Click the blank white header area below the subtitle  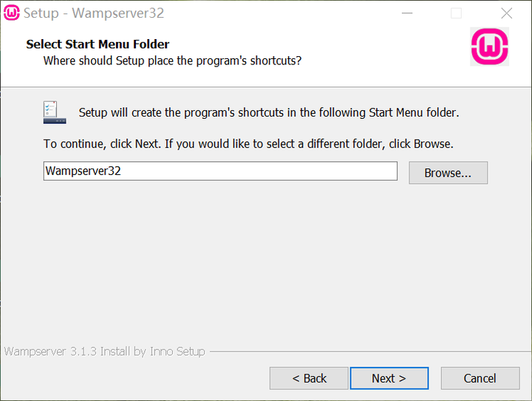click(x=222, y=78)
